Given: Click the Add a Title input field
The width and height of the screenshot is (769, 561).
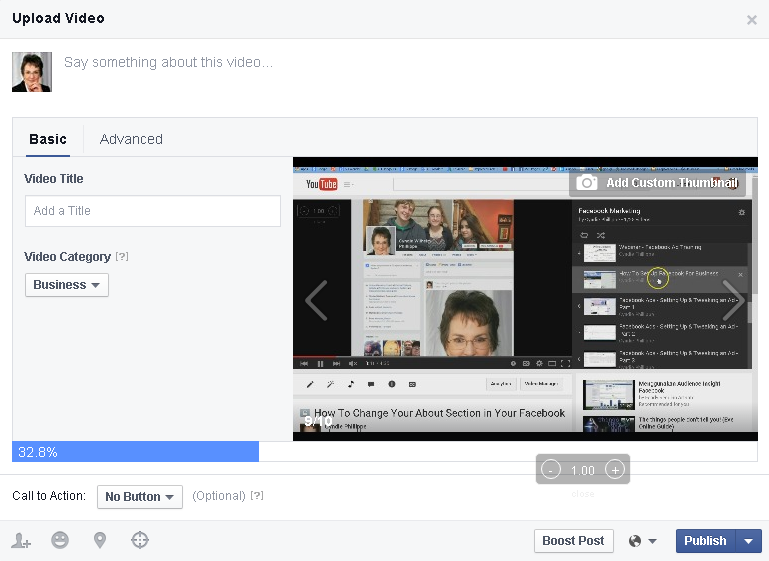Looking at the screenshot, I should point(153,211).
